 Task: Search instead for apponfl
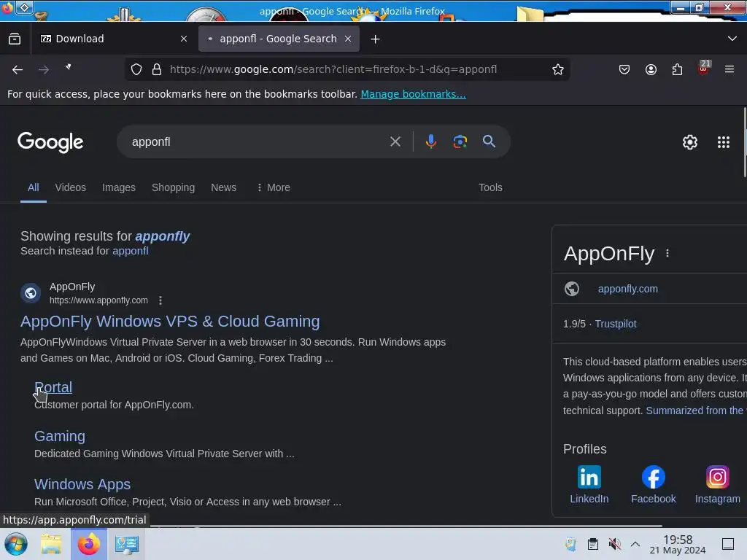click(x=130, y=251)
